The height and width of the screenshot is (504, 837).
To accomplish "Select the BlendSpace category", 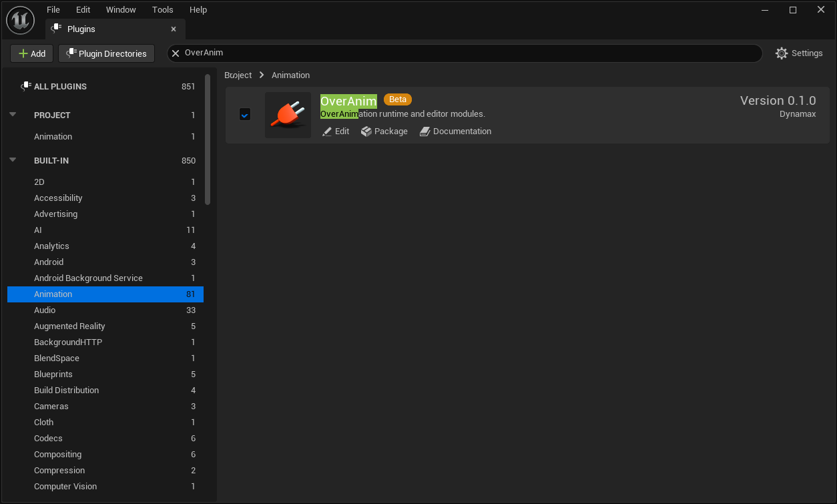I will (105, 358).
